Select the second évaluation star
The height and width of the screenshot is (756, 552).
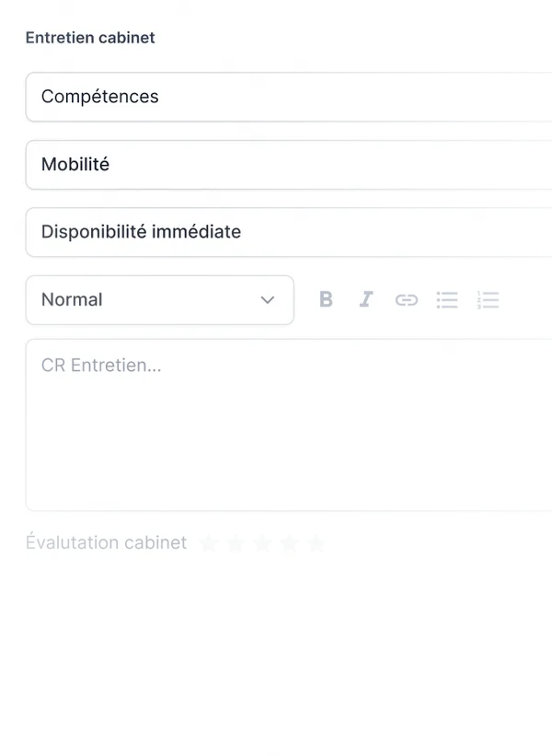tap(235, 543)
